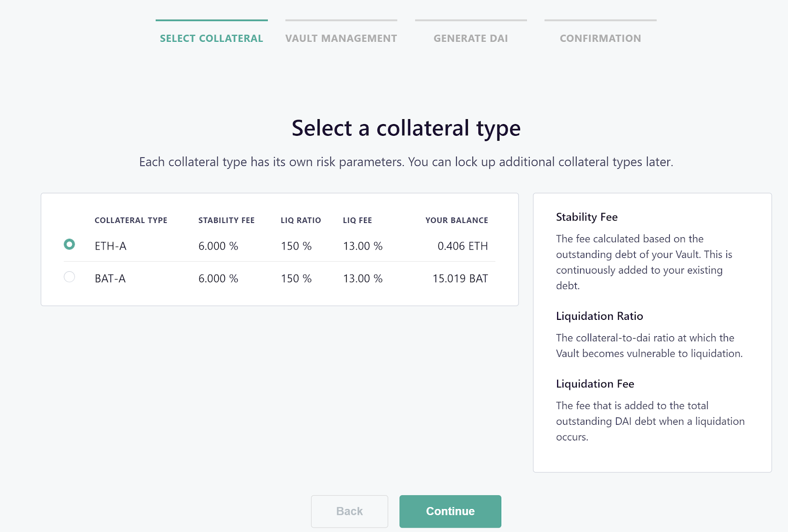Click the 15.019 BAT balance value

click(460, 279)
